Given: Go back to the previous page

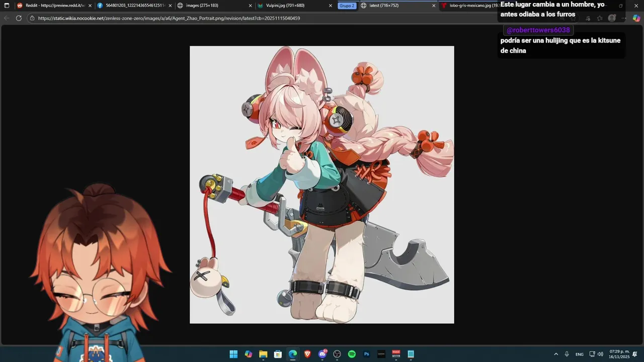Looking at the screenshot, I should pos(7,18).
